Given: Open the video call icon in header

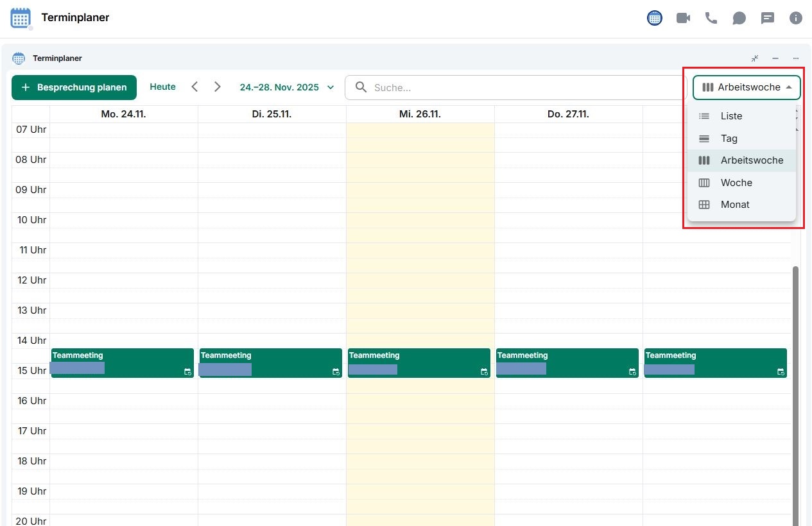Looking at the screenshot, I should (x=683, y=18).
